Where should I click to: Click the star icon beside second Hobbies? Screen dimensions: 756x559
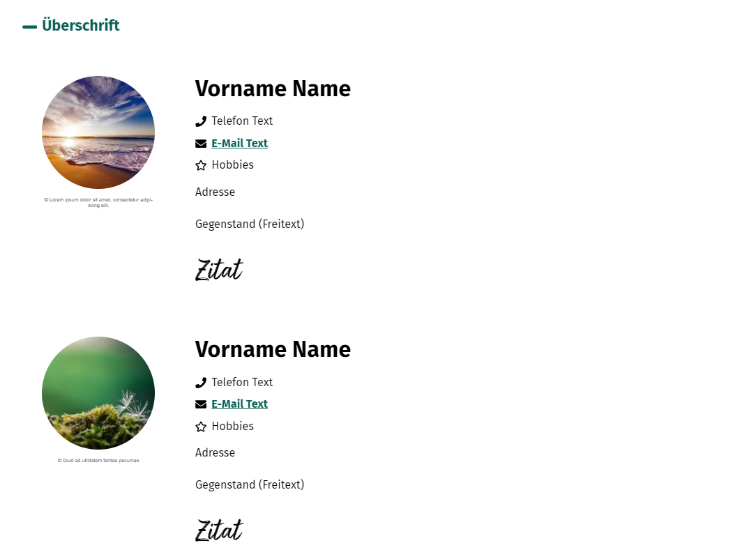click(x=201, y=427)
